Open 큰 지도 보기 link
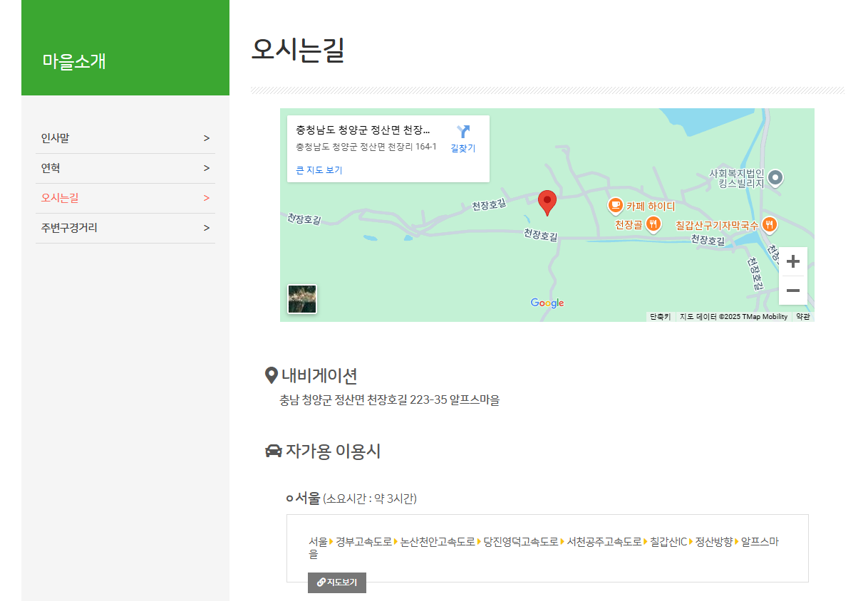 pyautogui.click(x=317, y=169)
